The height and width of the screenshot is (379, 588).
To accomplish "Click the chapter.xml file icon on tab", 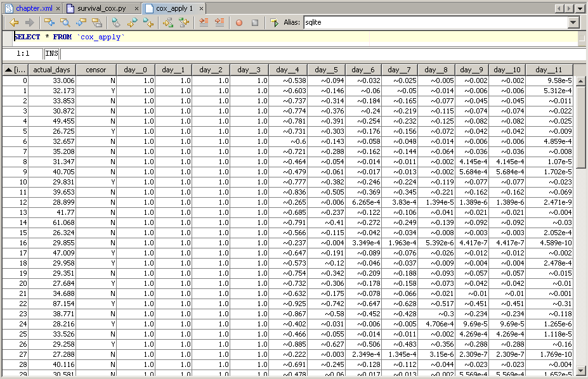I will click(x=9, y=8).
